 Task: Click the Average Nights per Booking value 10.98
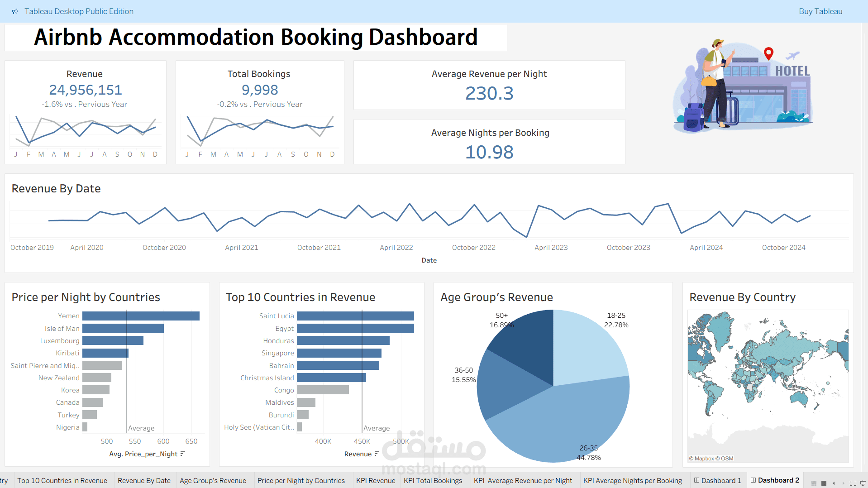[x=489, y=152]
